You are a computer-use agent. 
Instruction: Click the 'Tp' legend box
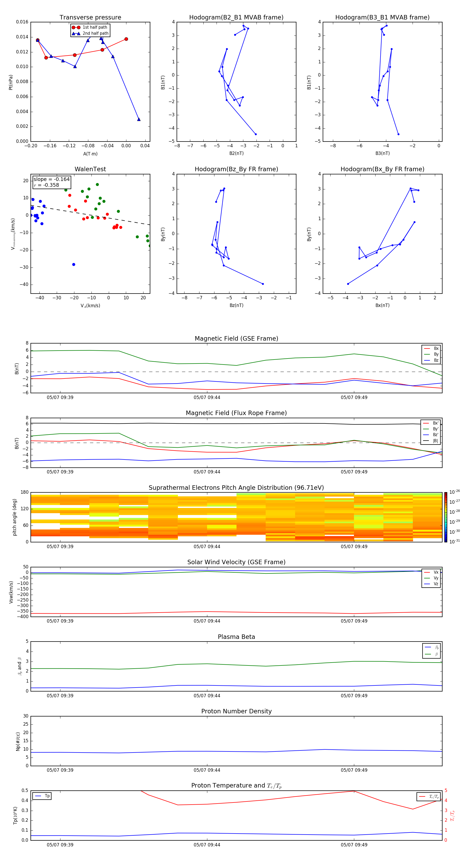click(42, 796)
